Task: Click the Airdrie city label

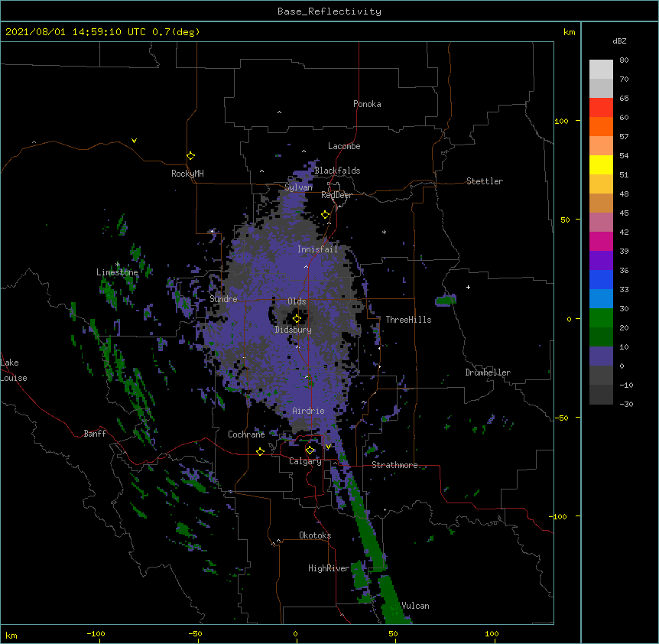Action: tap(308, 411)
